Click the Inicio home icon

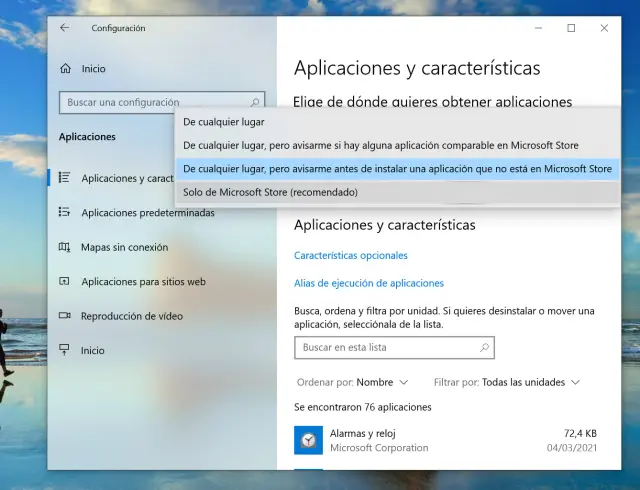click(65, 69)
